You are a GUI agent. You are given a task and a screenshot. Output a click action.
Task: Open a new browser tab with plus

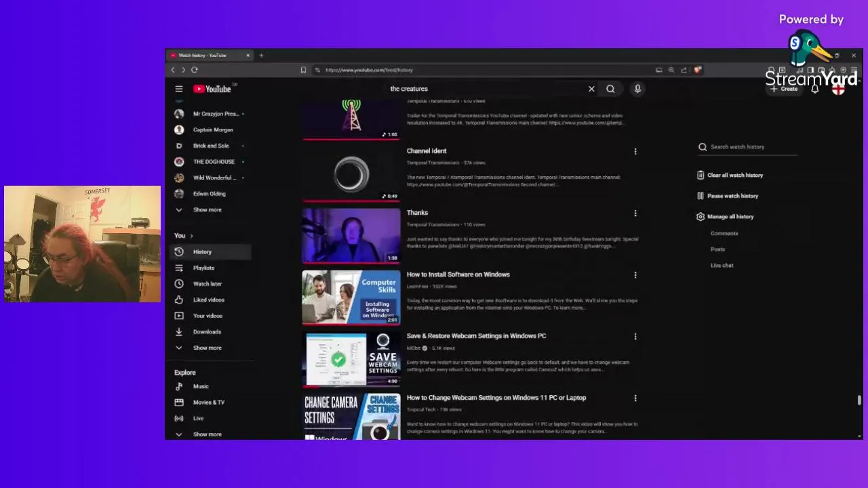[x=261, y=56]
